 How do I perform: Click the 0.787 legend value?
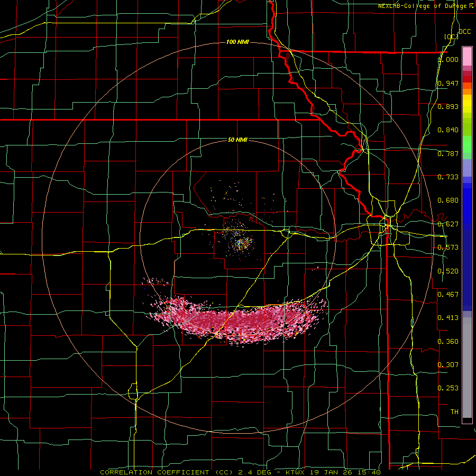448,153
